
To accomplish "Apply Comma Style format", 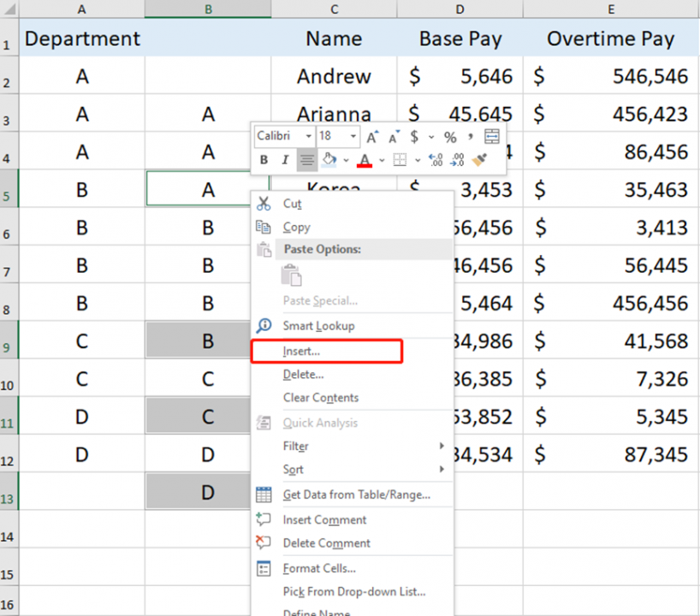I will [470, 137].
